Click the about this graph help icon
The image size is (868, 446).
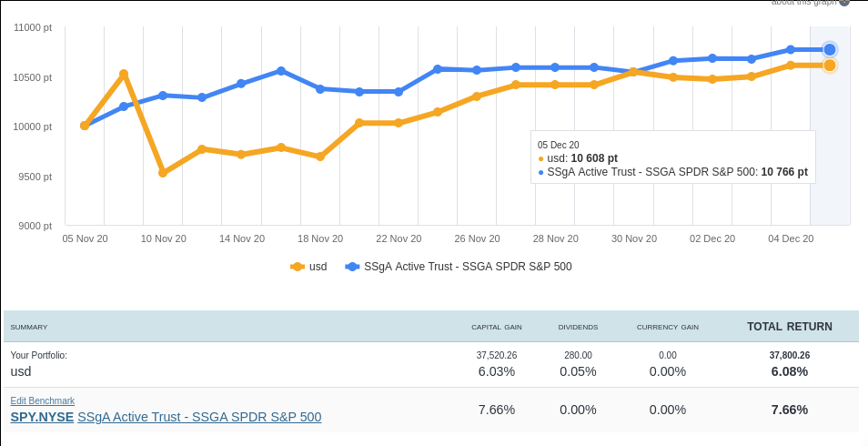coord(844,3)
